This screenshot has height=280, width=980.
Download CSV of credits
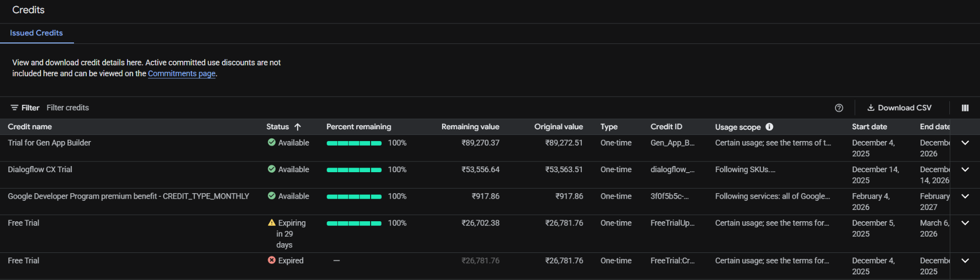coord(899,108)
